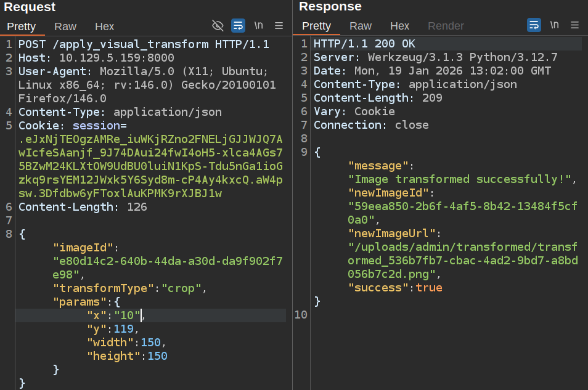
Task: Toggle word wrap icon in Response panel
Action: click(534, 25)
